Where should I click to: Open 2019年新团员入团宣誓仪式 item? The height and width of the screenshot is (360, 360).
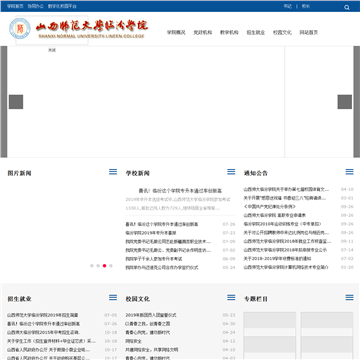pos(151,315)
